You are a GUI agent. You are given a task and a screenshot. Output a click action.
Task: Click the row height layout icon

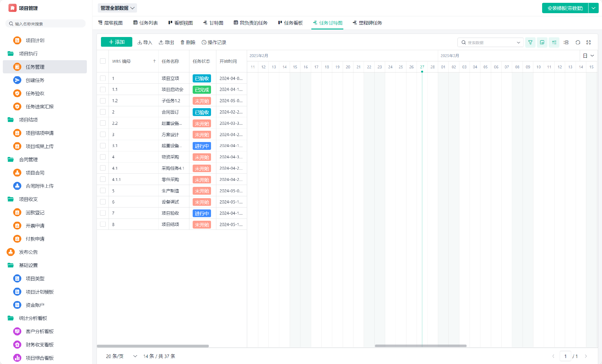[566, 42]
